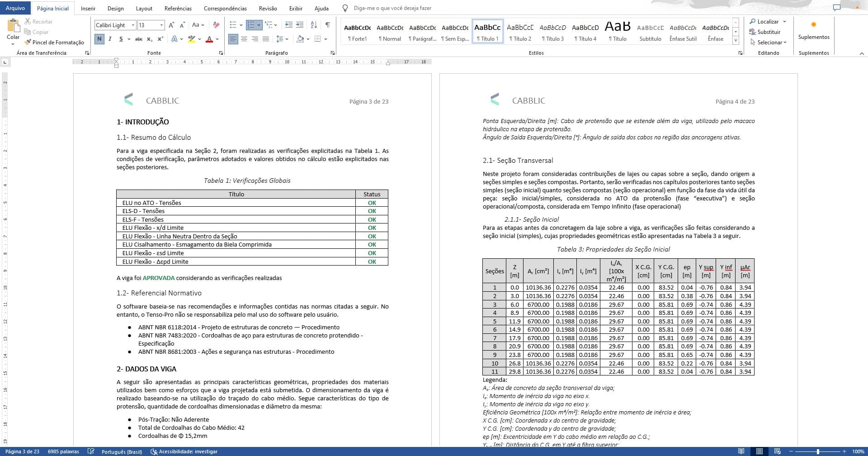This screenshot has width=868, height=456.
Task: Click the Português (Brasil) language indicator
Action: click(122, 451)
